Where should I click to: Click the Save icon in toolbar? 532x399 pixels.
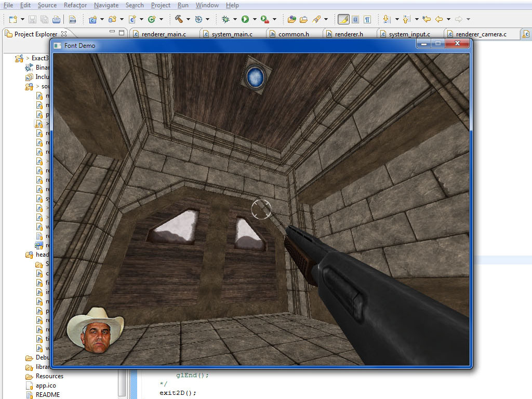[32, 19]
